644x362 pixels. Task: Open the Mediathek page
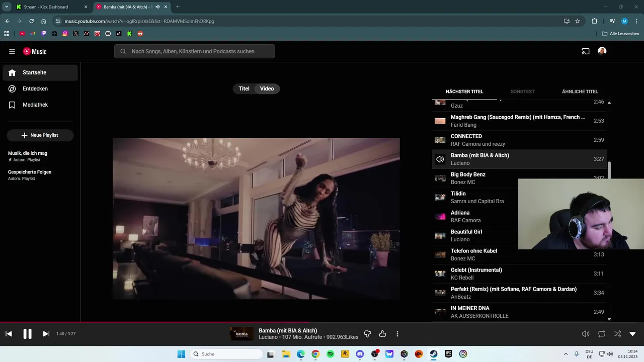(x=40, y=105)
